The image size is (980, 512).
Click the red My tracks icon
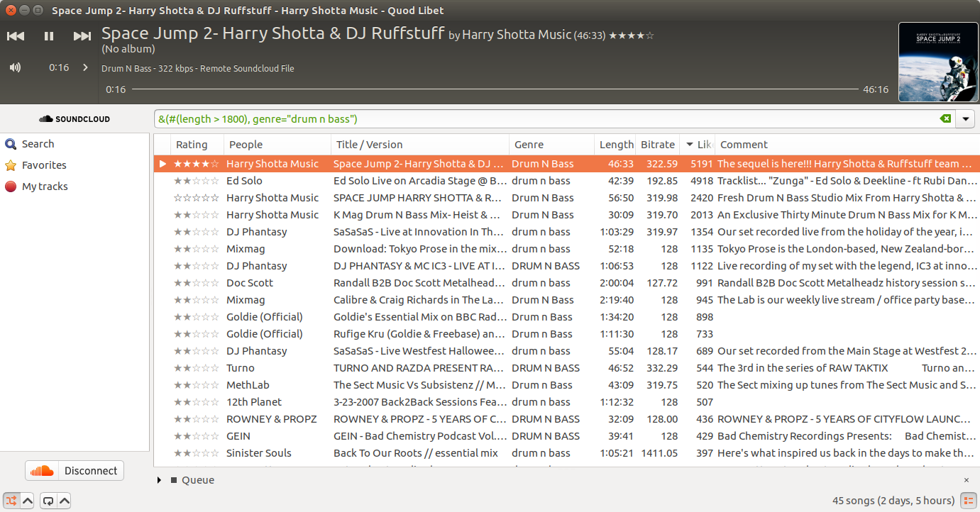[x=11, y=187]
